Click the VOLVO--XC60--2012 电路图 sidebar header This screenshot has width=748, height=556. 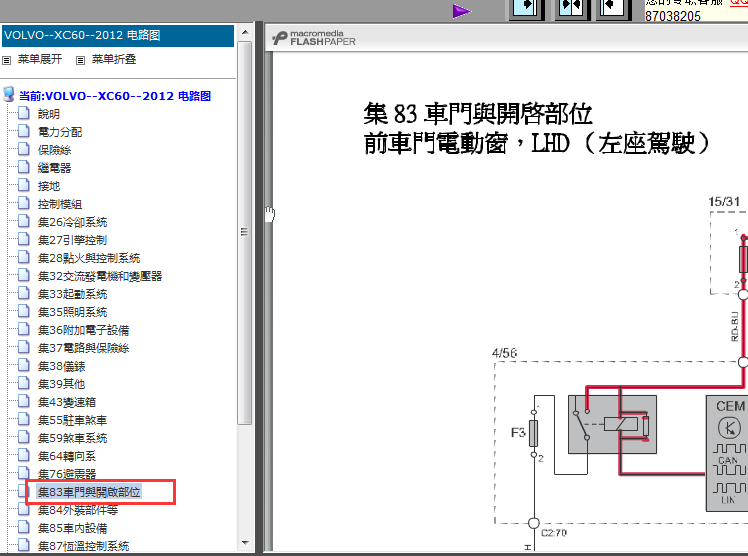pos(118,35)
